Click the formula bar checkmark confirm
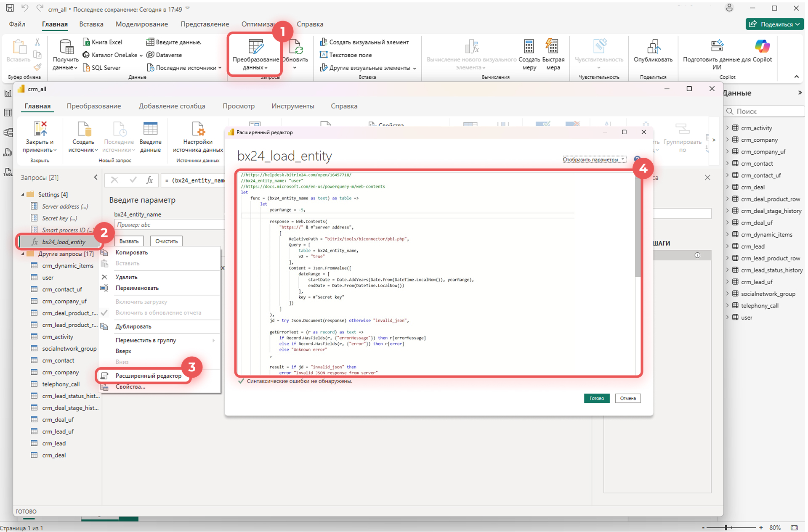 point(133,180)
